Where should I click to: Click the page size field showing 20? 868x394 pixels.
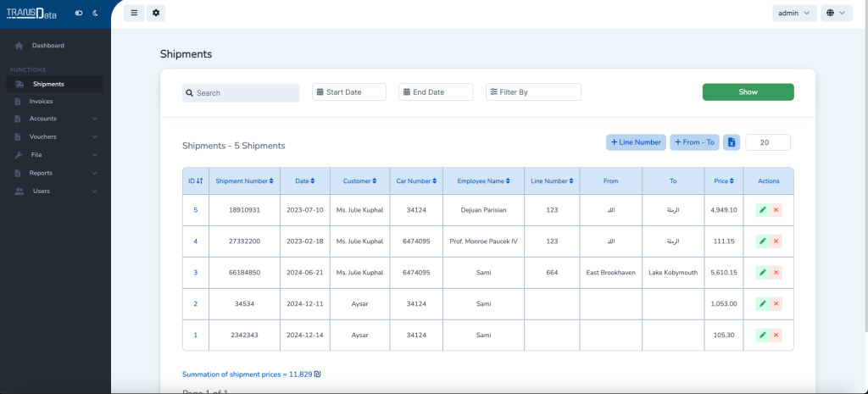coord(768,142)
